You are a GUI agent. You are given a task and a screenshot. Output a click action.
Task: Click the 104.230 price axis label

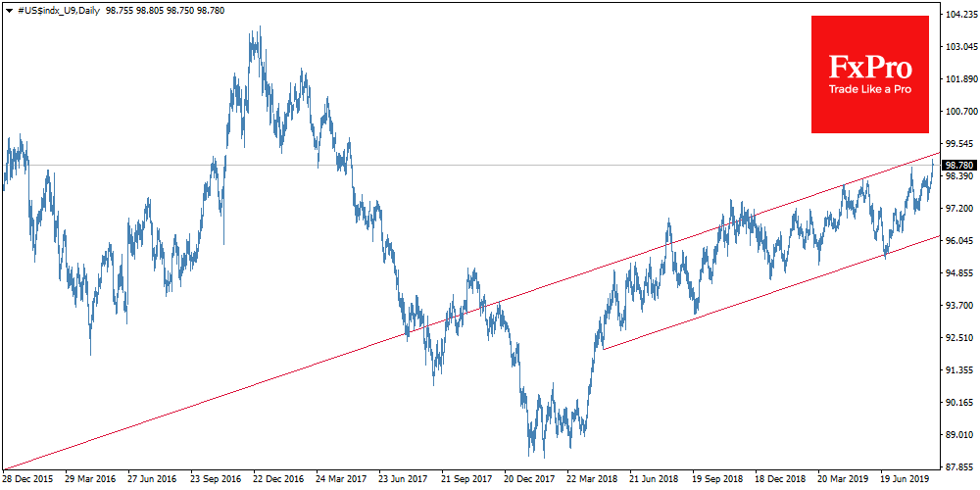[x=959, y=15]
